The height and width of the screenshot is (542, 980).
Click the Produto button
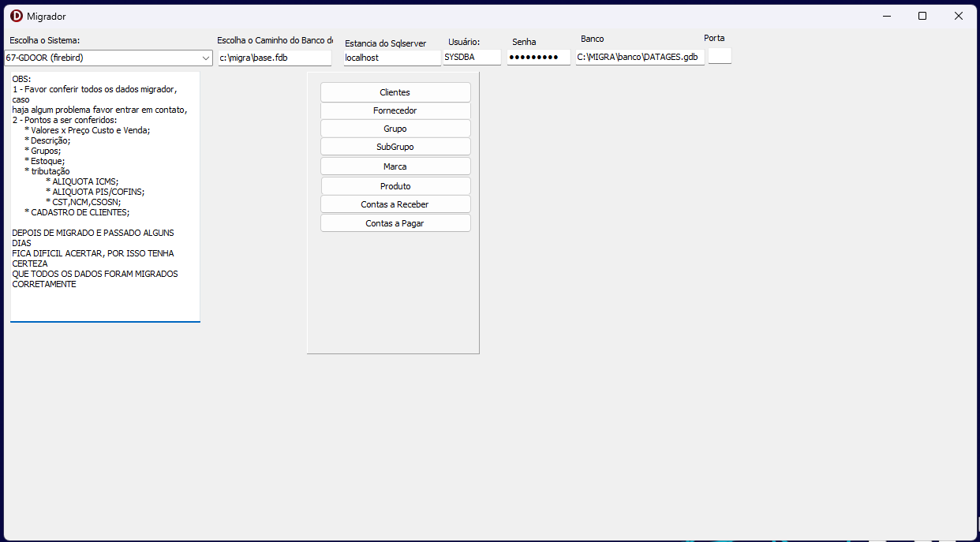[x=395, y=186]
